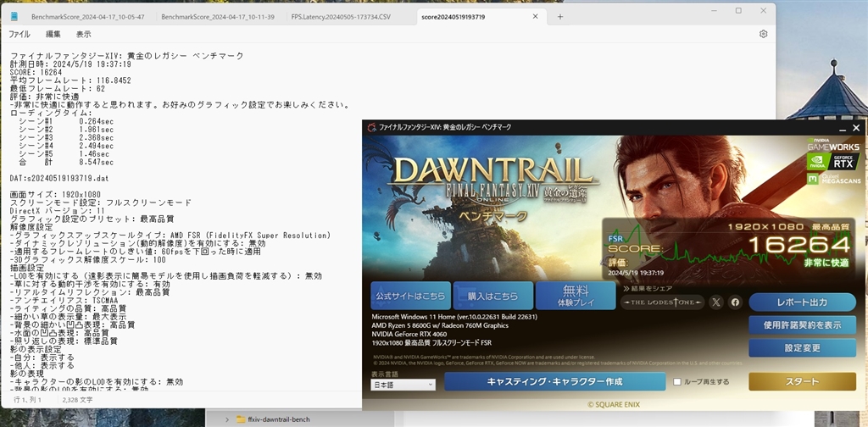Share result on Facebook icon
The height and width of the screenshot is (427, 868).
735,302
